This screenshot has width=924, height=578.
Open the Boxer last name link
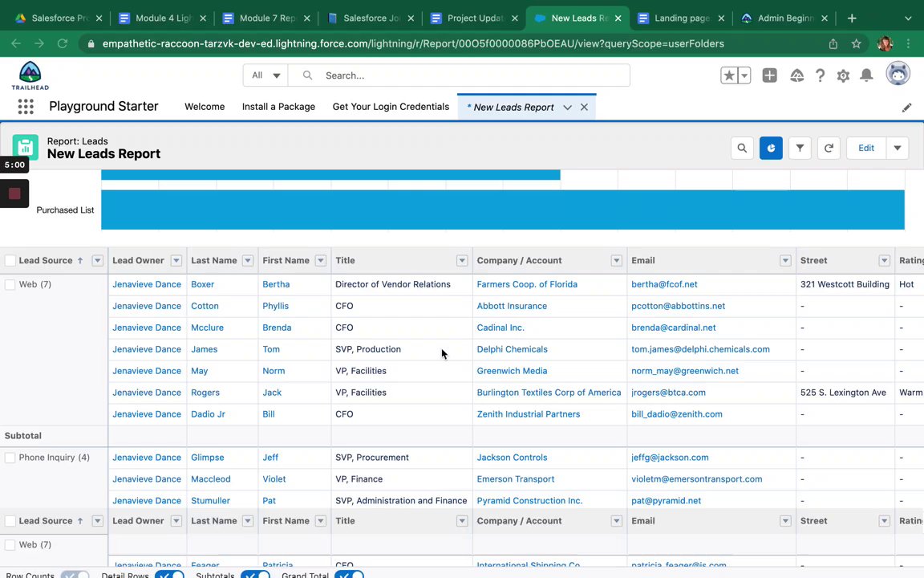pyautogui.click(x=202, y=284)
